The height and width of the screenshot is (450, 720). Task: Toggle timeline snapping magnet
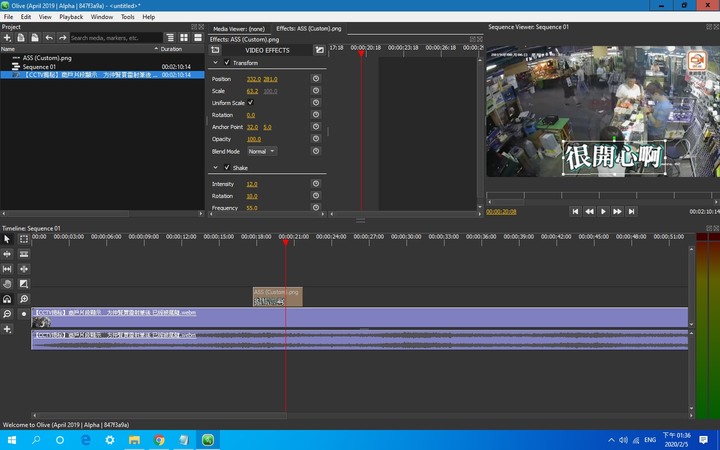click(7, 299)
